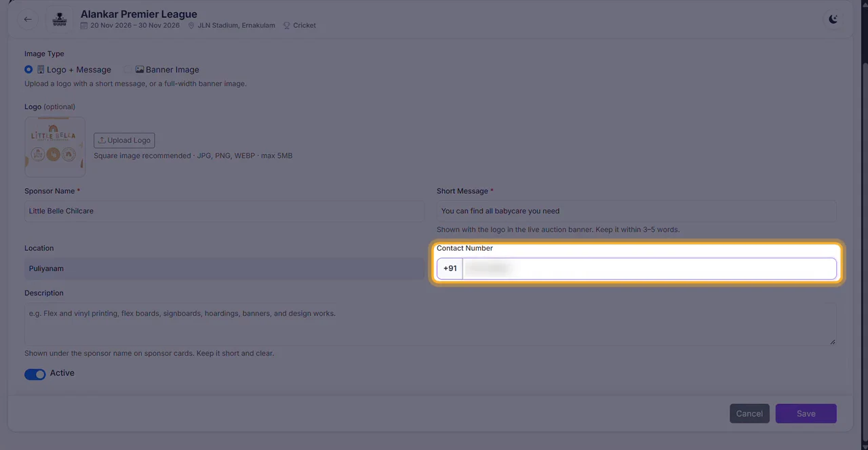Select the Logo + Message image type
The width and height of the screenshot is (868, 450).
(x=28, y=69)
